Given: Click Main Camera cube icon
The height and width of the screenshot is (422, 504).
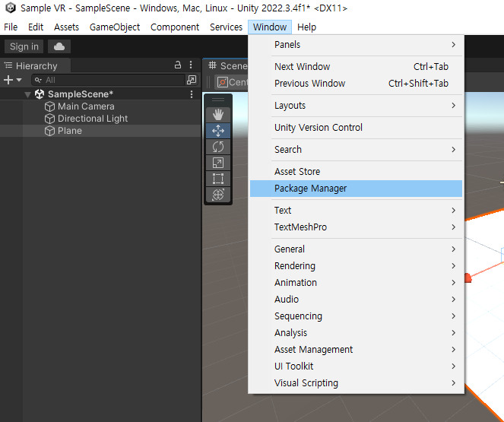Looking at the screenshot, I should click(x=49, y=106).
